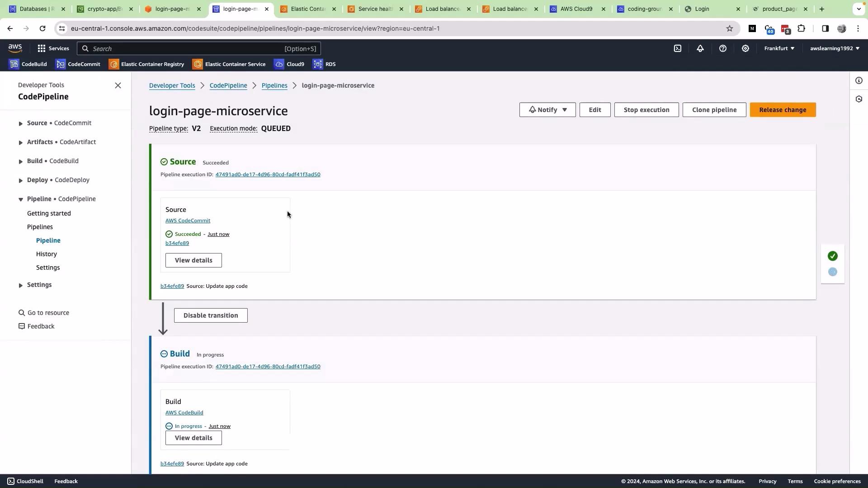Click the Release change button

[783, 110]
